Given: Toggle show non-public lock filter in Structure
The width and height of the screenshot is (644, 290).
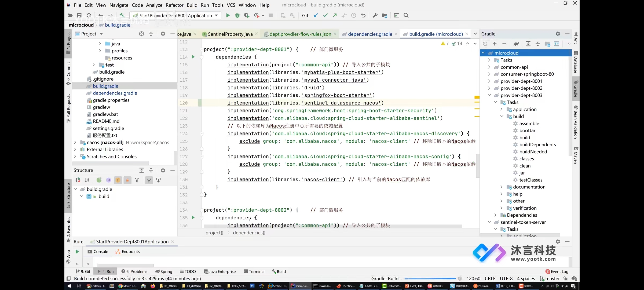Looking at the screenshot, I should point(127,180).
